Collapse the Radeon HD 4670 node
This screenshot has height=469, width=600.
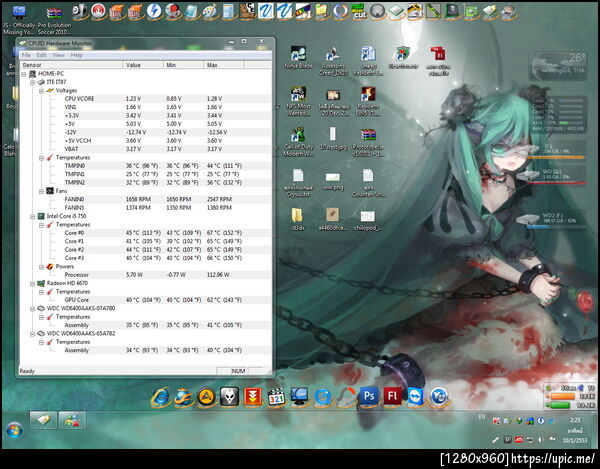point(33,283)
